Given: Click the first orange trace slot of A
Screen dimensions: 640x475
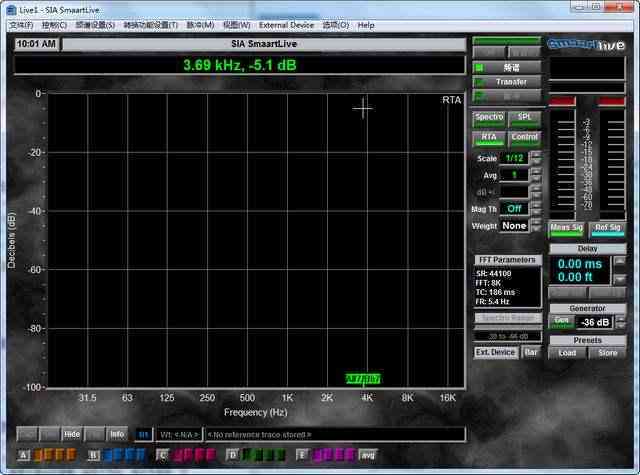Looking at the screenshot, I should (x=39, y=455).
